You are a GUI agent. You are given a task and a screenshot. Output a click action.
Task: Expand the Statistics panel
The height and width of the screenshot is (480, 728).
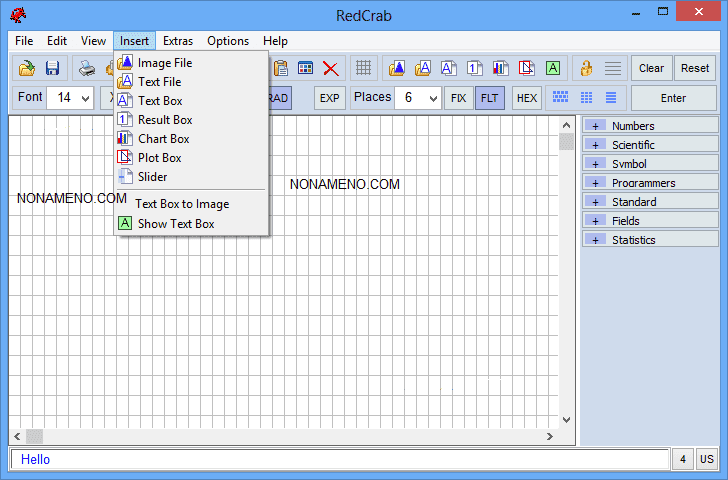coord(595,240)
